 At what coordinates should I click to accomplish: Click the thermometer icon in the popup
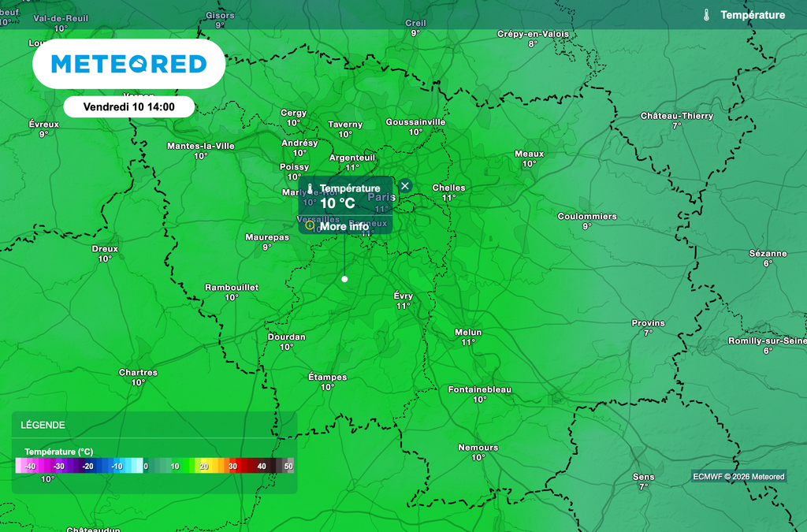point(311,188)
